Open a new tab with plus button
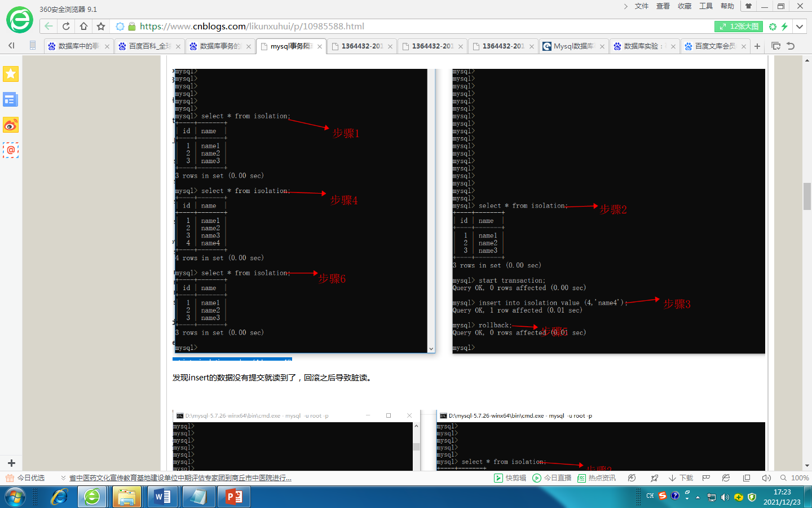 [757, 46]
